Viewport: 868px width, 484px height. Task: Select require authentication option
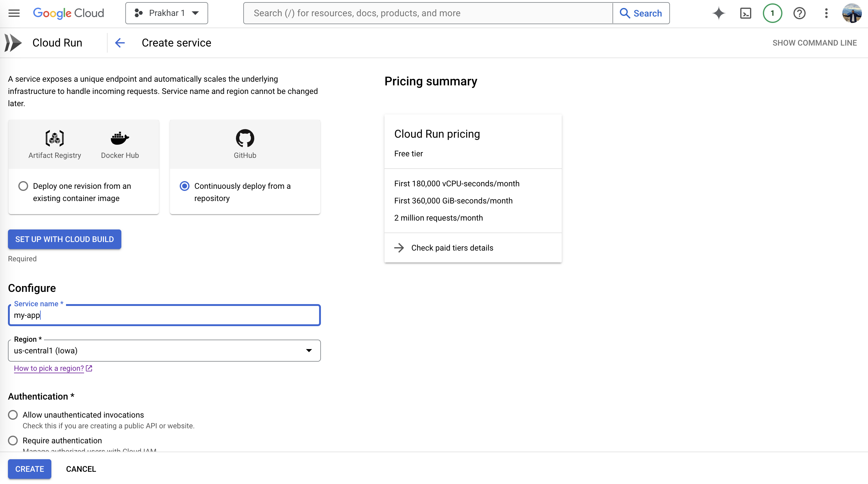[x=13, y=440]
